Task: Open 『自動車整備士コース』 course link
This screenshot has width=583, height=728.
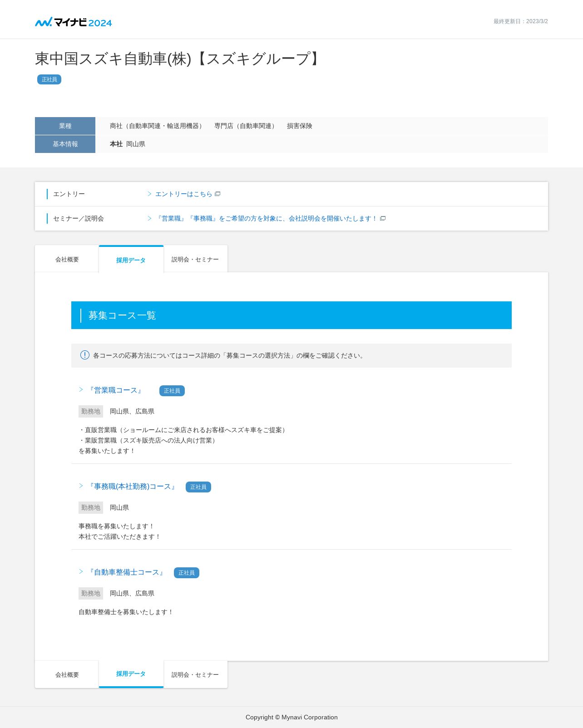Action: pos(126,572)
